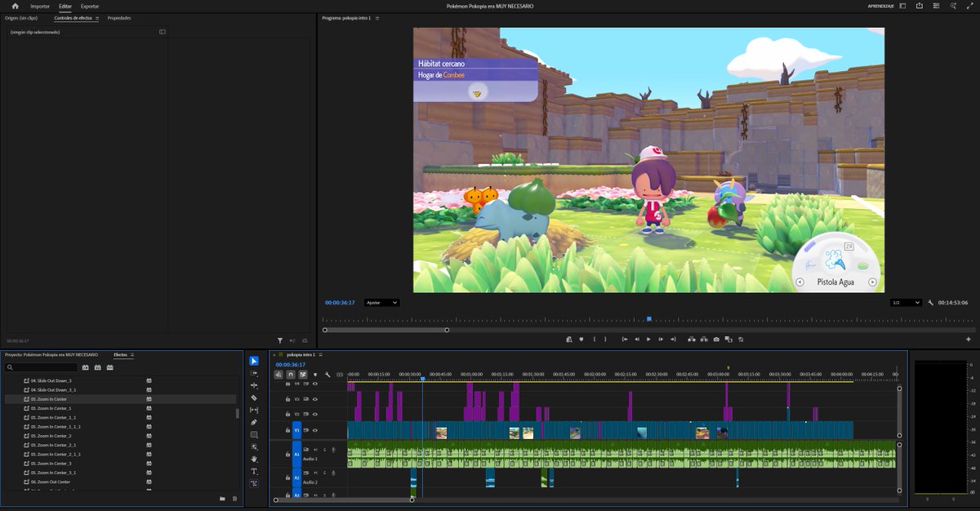
Task: Hide V3 track output using its eye icon
Action: click(314, 400)
